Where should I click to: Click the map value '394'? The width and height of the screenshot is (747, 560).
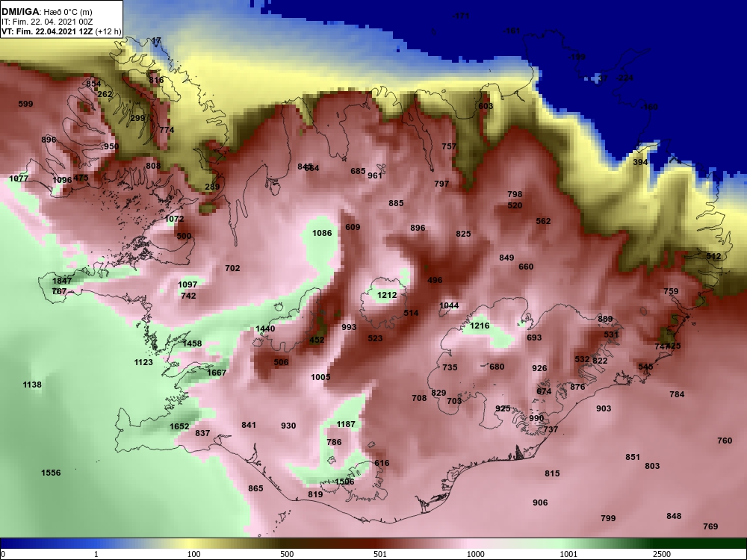click(640, 162)
